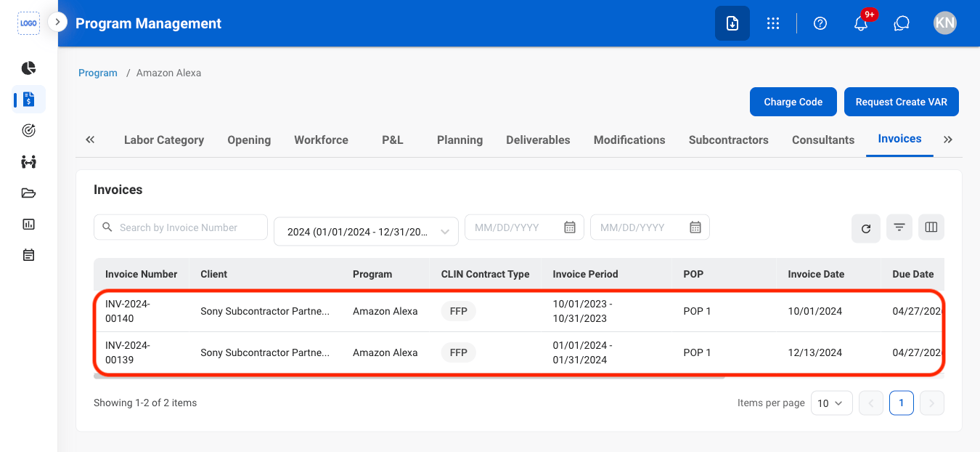This screenshot has width=980, height=452.
Task: Switch to the Deliverables tab
Action: coord(538,140)
